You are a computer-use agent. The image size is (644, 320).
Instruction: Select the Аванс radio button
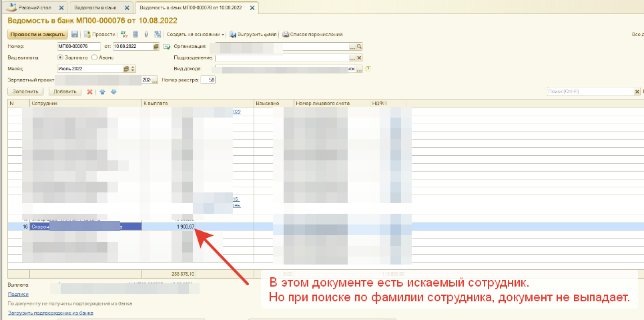pyautogui.click(x=94, y=57)
